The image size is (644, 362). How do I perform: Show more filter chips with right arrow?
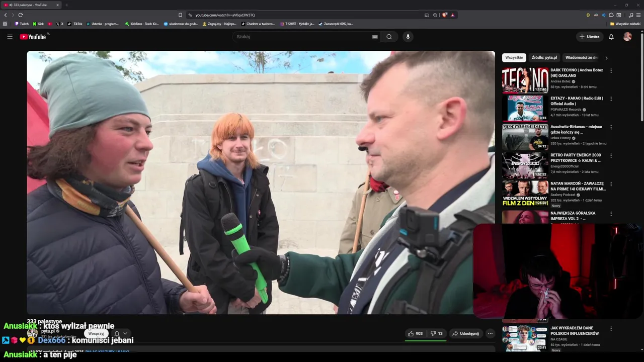[606, 58]
